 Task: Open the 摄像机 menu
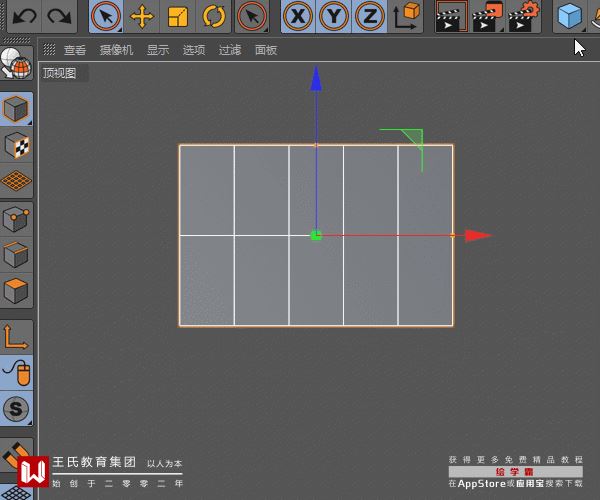116,50
